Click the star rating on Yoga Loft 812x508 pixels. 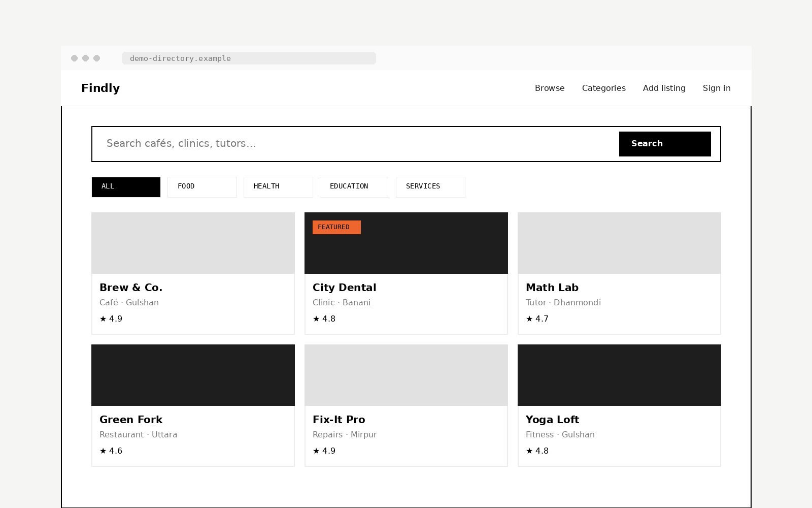pyautogui.click(x=537, y=451)
